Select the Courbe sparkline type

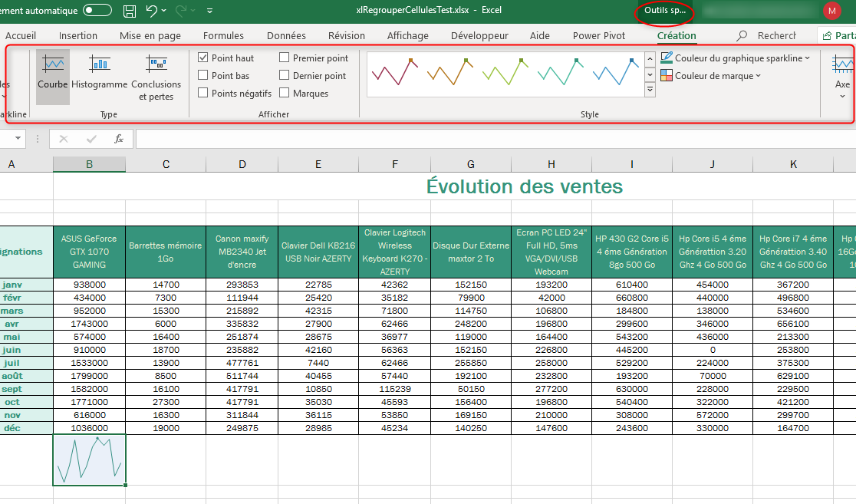[x=53, y=77]
